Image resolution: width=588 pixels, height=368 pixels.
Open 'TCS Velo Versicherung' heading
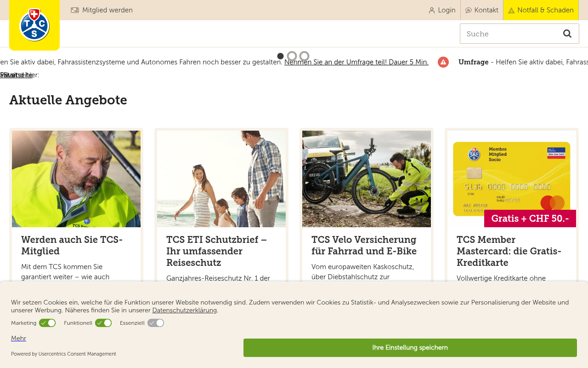(x=364, y=245)
